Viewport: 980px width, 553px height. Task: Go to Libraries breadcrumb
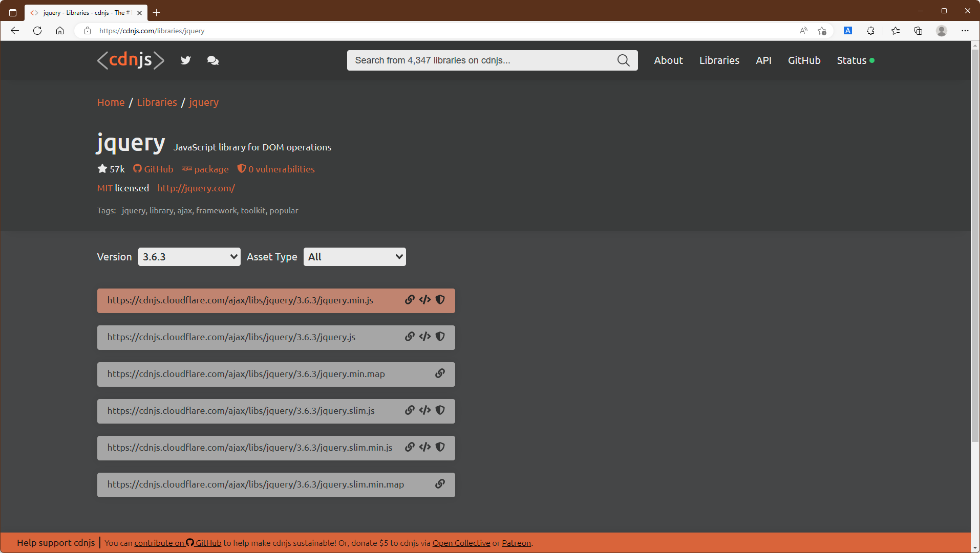pos(157,102)
